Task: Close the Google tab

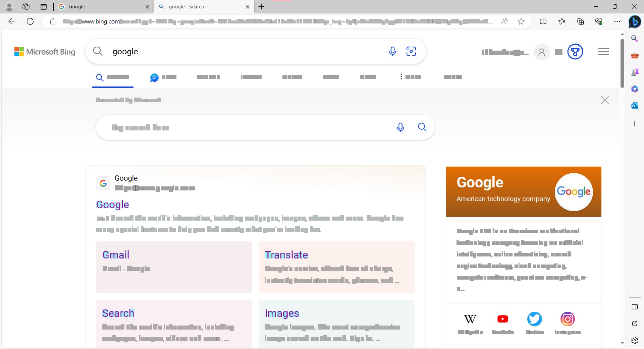Action: point(147,7)
